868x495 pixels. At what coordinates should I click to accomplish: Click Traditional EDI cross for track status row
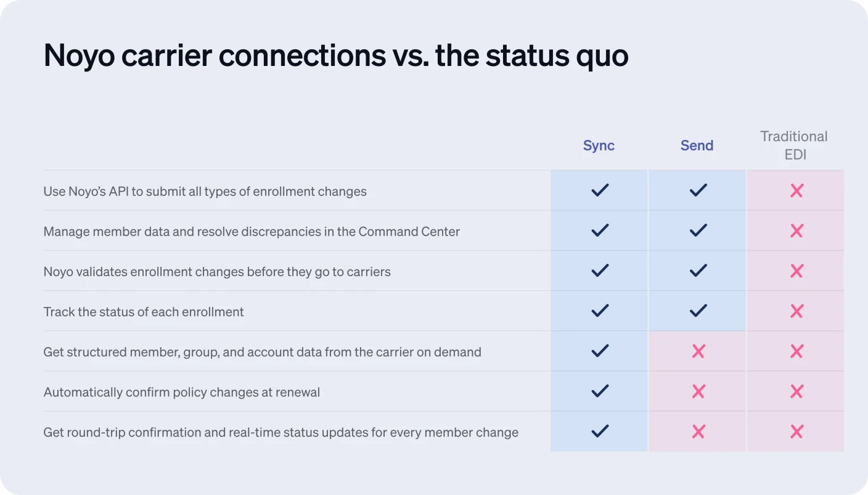pyautogui.click(x=796, y=311)
